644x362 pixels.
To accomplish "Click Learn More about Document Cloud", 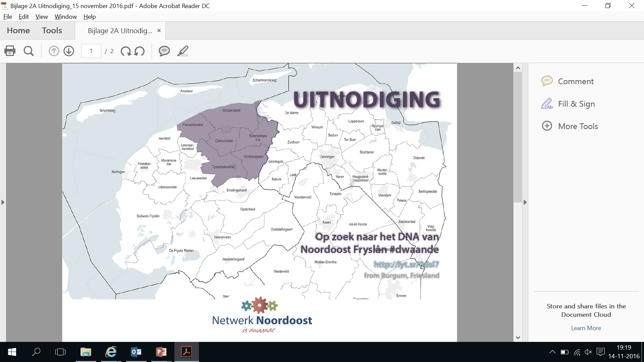I will point(586,328).
